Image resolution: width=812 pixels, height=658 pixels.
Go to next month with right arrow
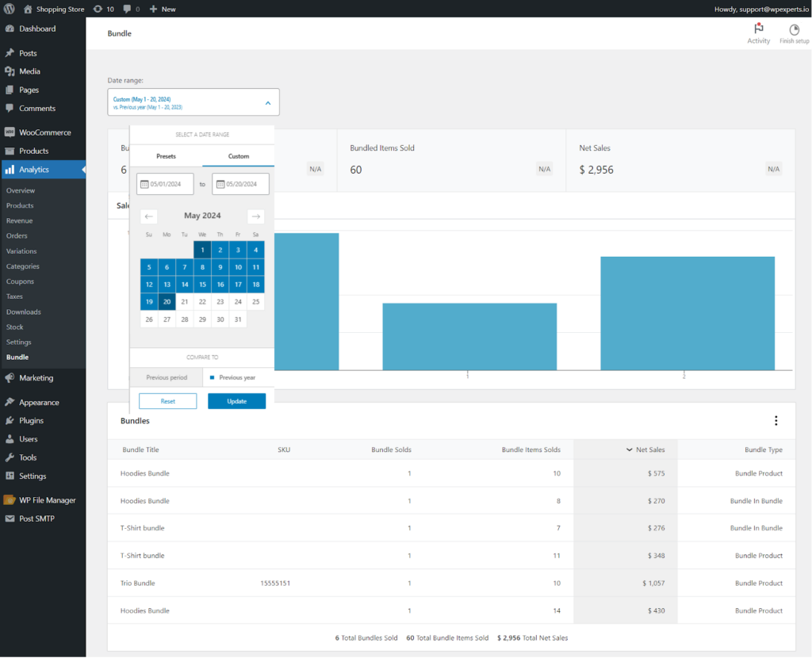pyautogui.click(x=256, y=216)
